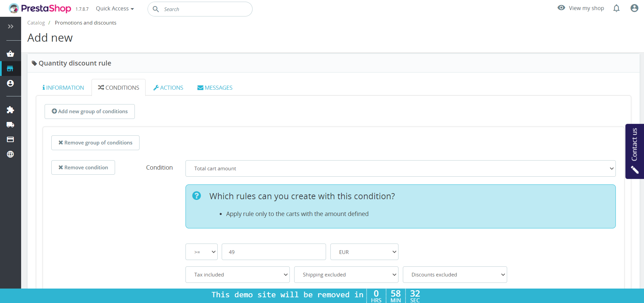644x303 pixels.
Task: Open the EUR currency dropdown
Action: pos(364,252)
